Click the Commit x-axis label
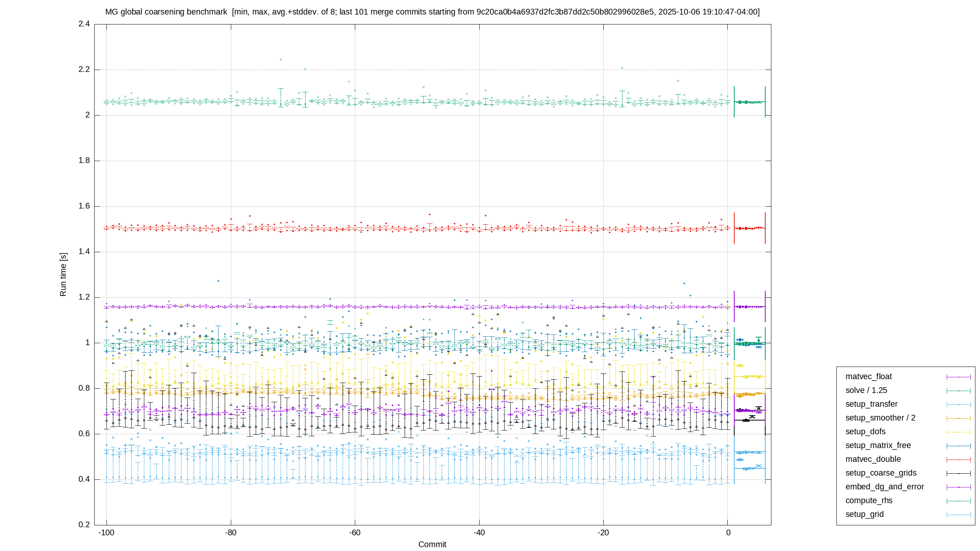 (x=432, y=544)
